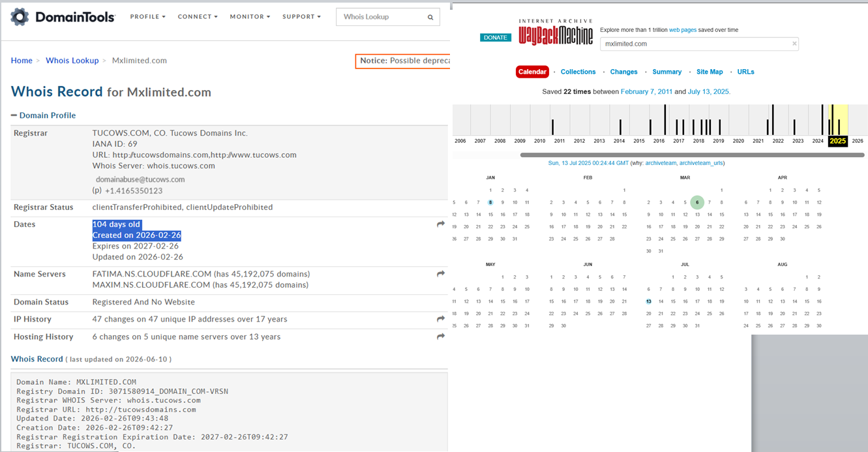Select the January 8 capture date
Screen dimensions: 868x452
tap(490, 202)
